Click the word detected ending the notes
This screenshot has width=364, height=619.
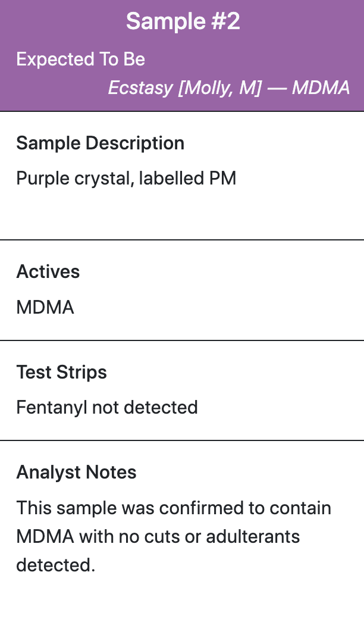click(x=55, y=565)
